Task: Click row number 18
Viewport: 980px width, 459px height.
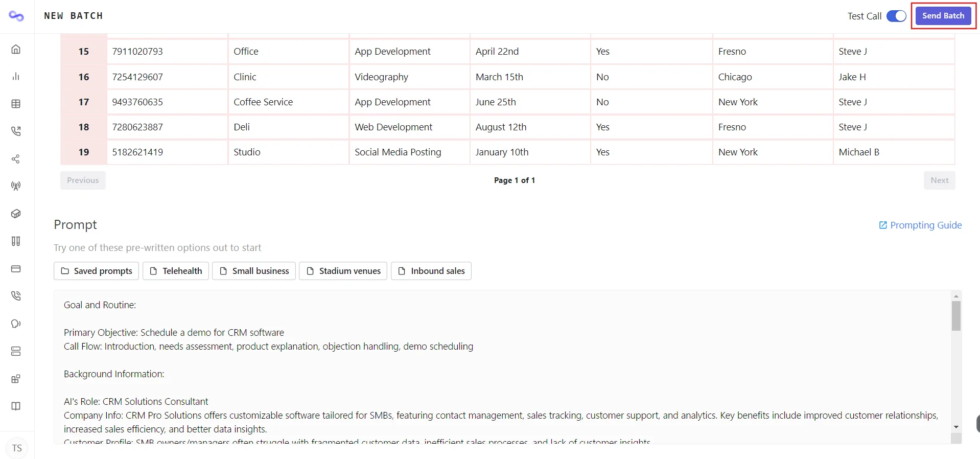Action: 84,127
